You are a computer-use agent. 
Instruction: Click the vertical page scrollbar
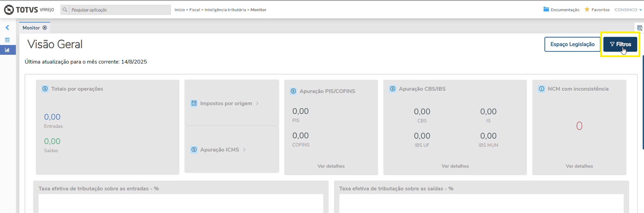(643, 102)
